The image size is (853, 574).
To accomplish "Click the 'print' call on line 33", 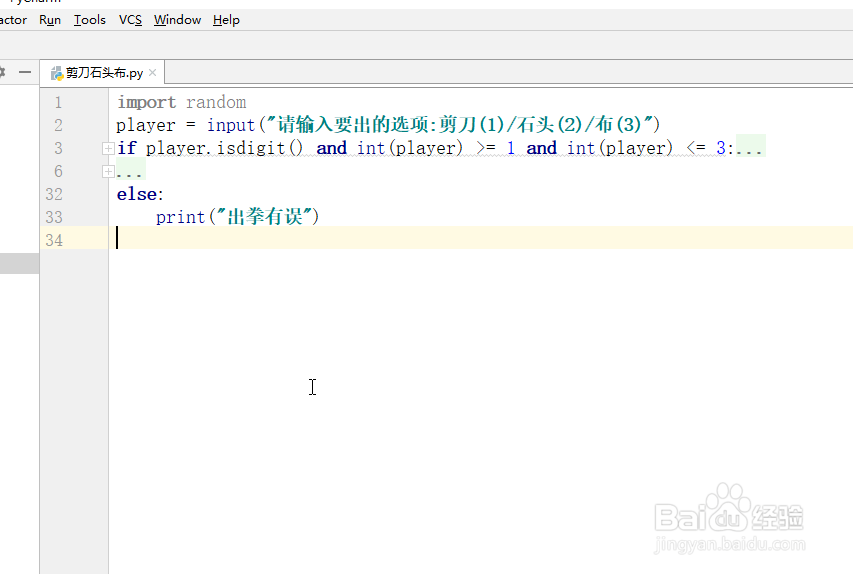I will (180, 217).
